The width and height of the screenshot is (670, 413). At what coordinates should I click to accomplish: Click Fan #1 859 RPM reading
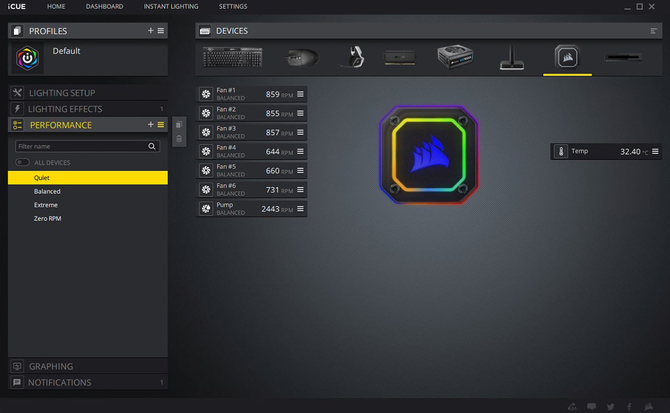point(279,94)
